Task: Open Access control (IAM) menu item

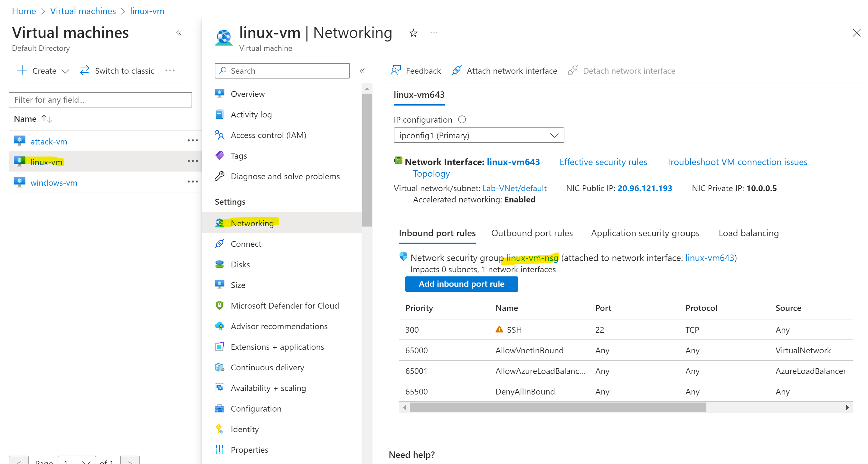Action: click(268, 135)
